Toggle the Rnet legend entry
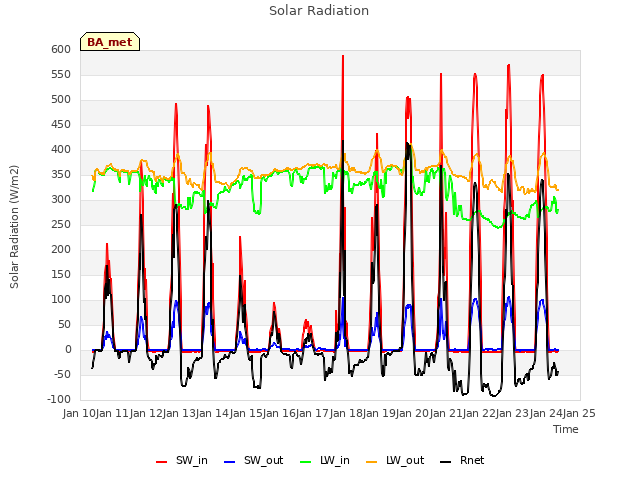This screenshot has width=640, height=480. (462, 460)
